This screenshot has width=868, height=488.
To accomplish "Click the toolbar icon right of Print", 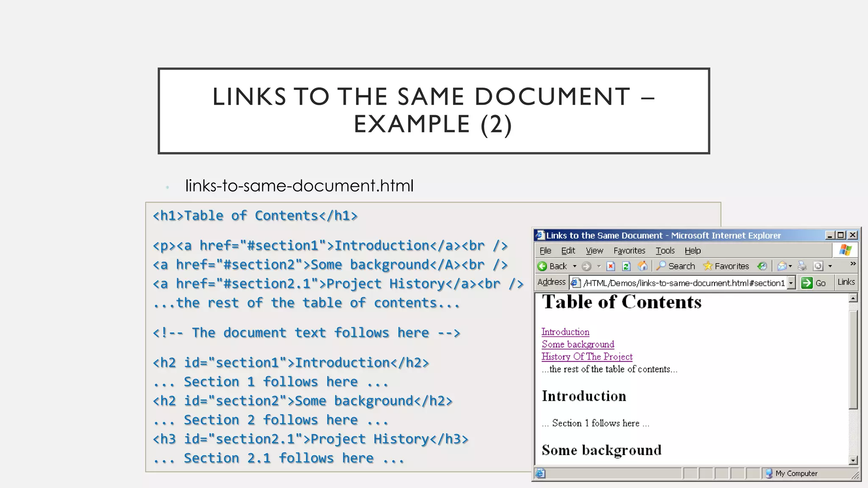I will [818, 266].
